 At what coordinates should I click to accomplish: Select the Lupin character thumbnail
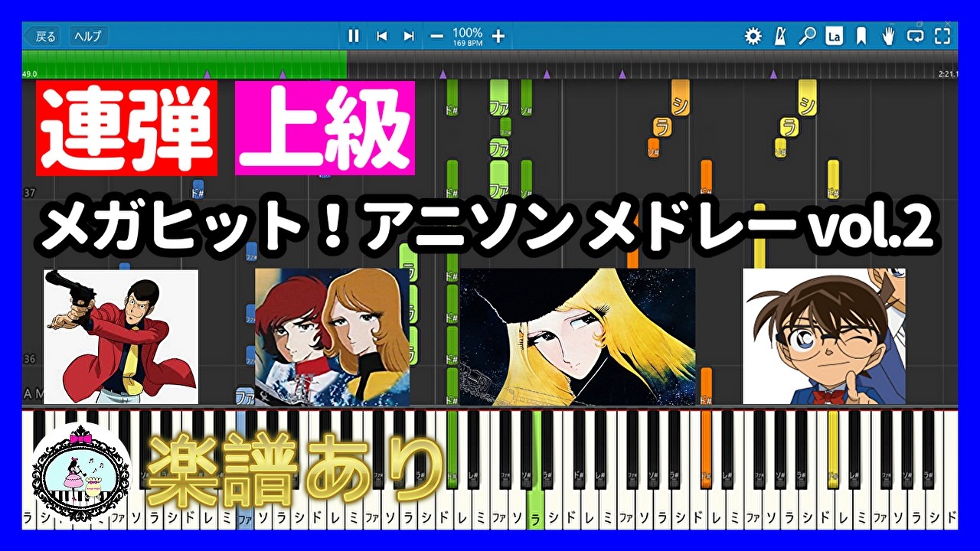pyautogui.click(x=121, y=337)
